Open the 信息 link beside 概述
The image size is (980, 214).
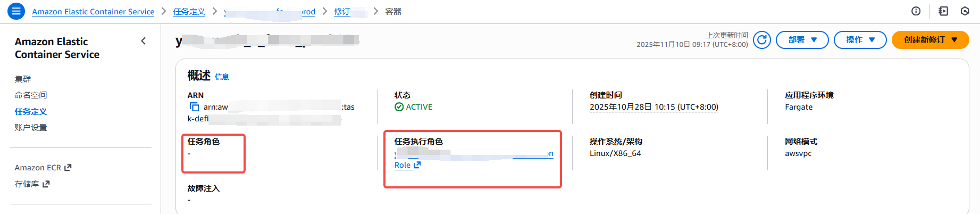pos(222,77)
